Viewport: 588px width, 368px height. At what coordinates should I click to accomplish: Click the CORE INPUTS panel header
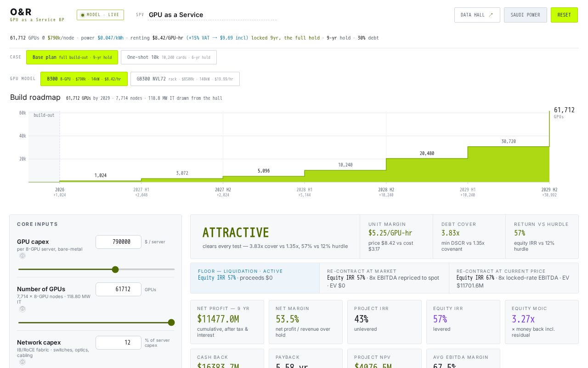pos(38,224)
